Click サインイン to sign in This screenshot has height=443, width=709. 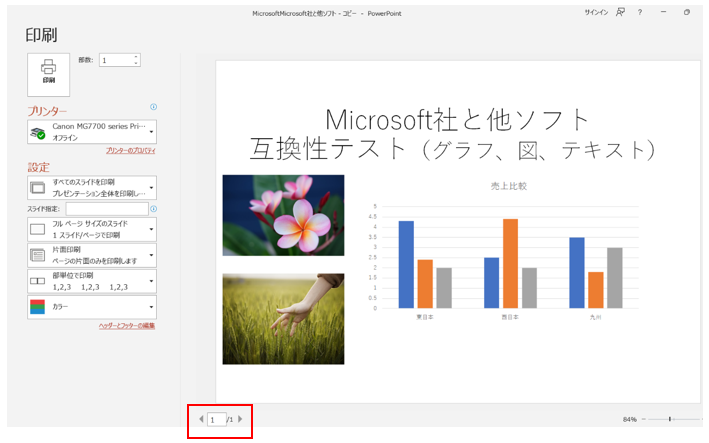coord(596,12)
